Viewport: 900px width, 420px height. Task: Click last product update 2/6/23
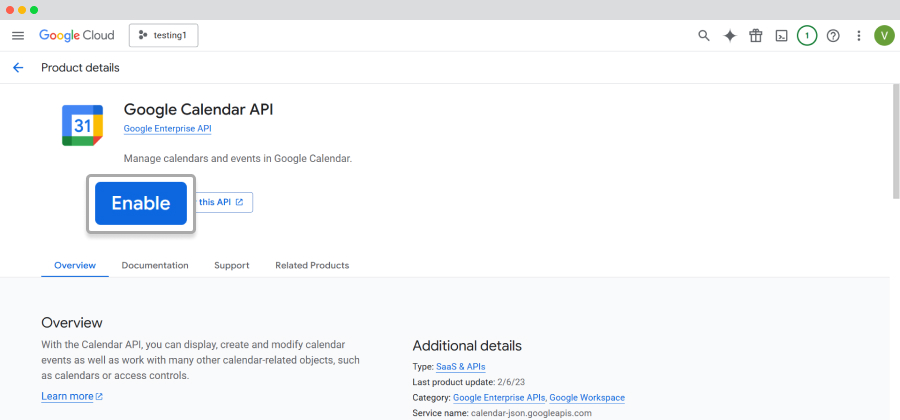pos(470,382)
